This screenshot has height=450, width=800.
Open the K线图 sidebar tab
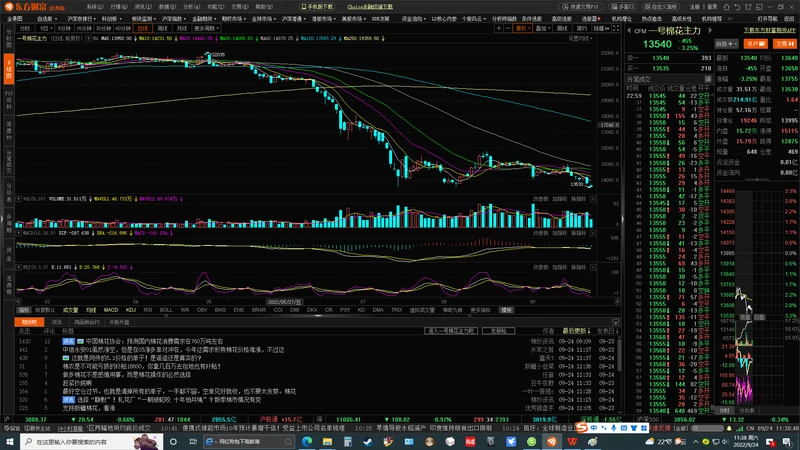(9, 68)
